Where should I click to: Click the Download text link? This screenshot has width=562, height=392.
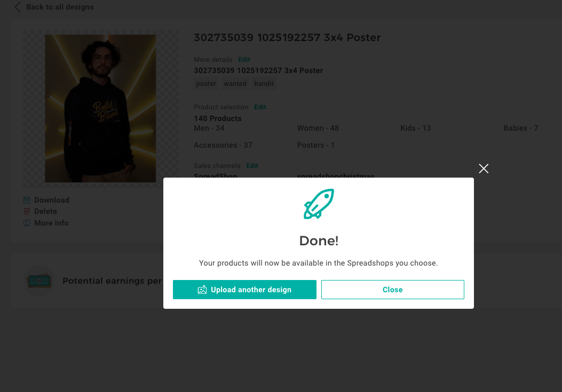click(x=52, y=200)
